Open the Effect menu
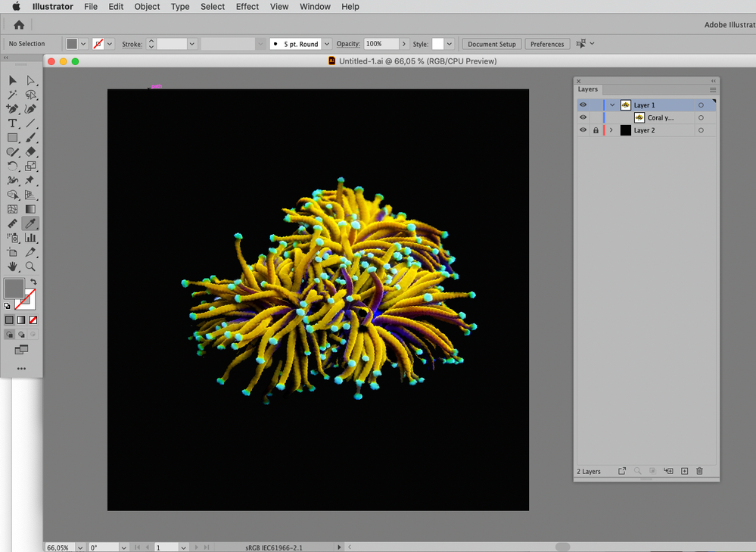 [247, 7]
